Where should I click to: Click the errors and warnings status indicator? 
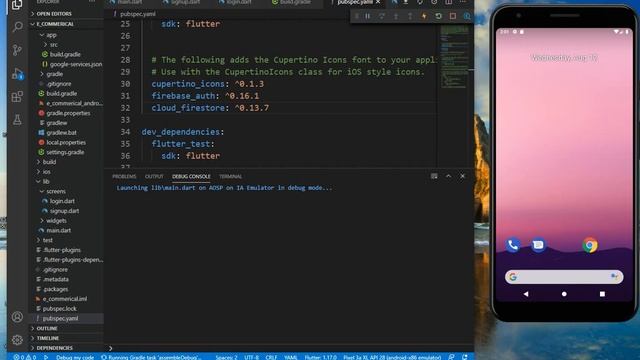[x=25, y=357]
